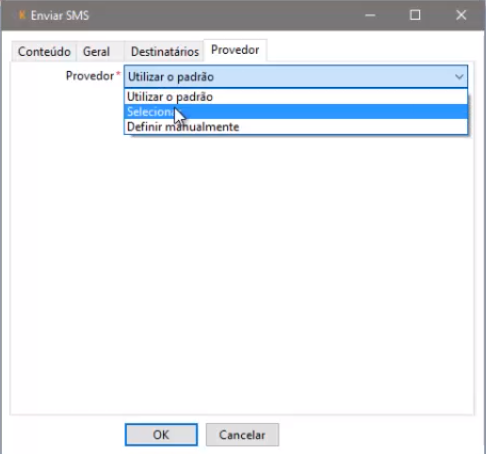Click the blank white panel below the dropdown list
486x454 pixels.
(242, 273)
